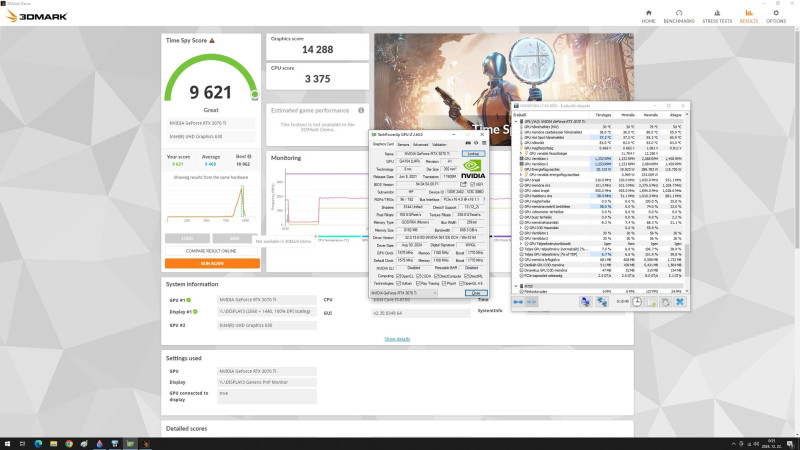
Task: Expand the GPU rail voltages row in HWiNFO
Action: [x=521, y=153]
